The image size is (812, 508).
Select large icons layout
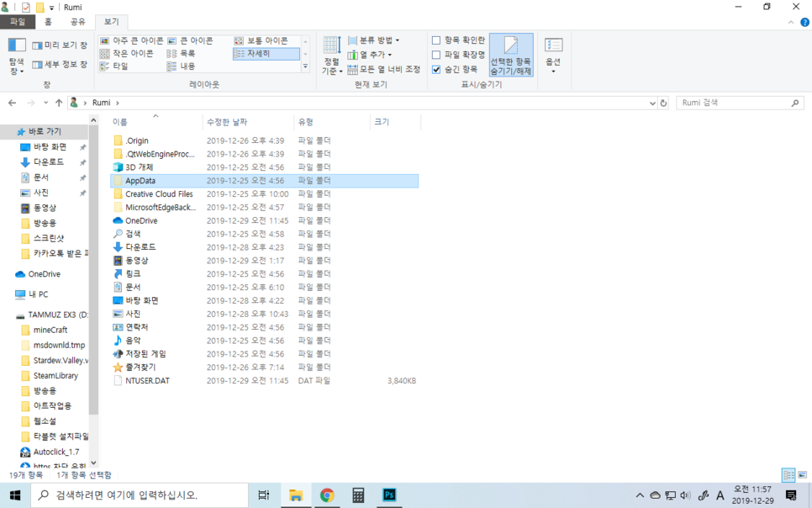tap(190, 40)
